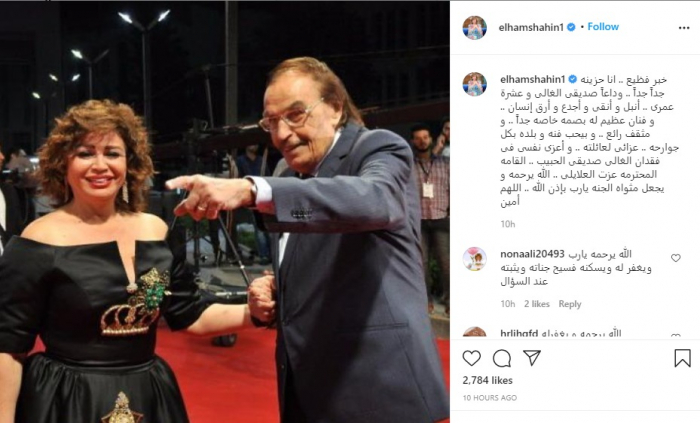Click the post photo of the red carpet
This screenshot has width=700, height=423.
[225, 212]
